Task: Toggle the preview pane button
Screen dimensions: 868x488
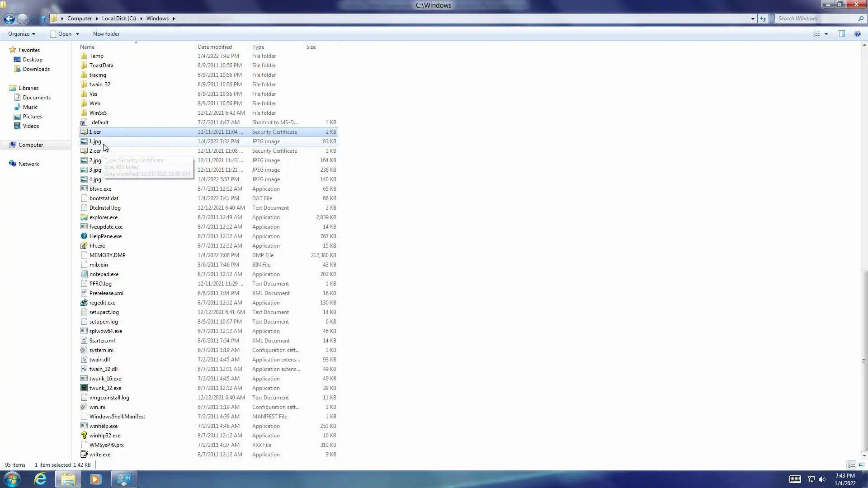Action: pos(841,34)
